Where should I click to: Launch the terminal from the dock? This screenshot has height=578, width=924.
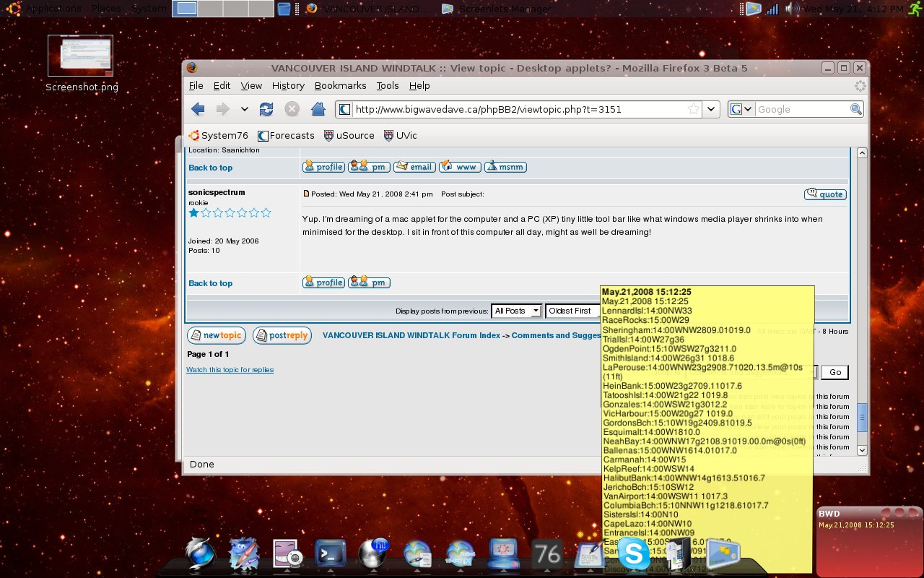click(330, 553)
